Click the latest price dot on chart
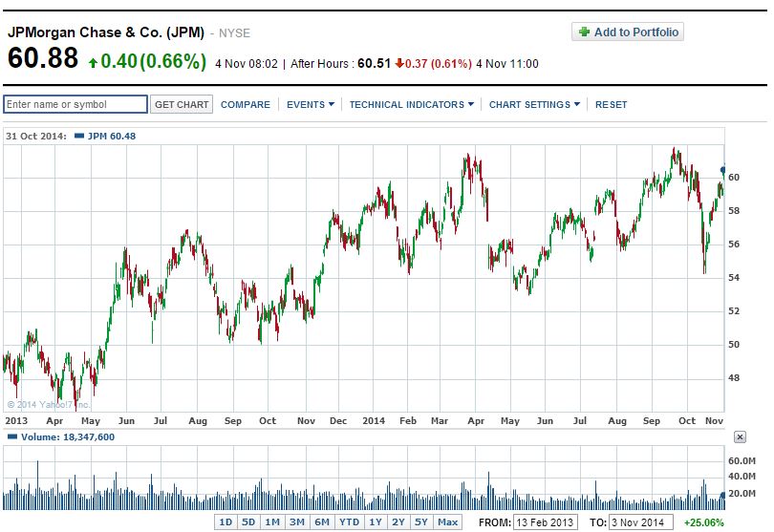774x532 pixels. click(723, 170)
